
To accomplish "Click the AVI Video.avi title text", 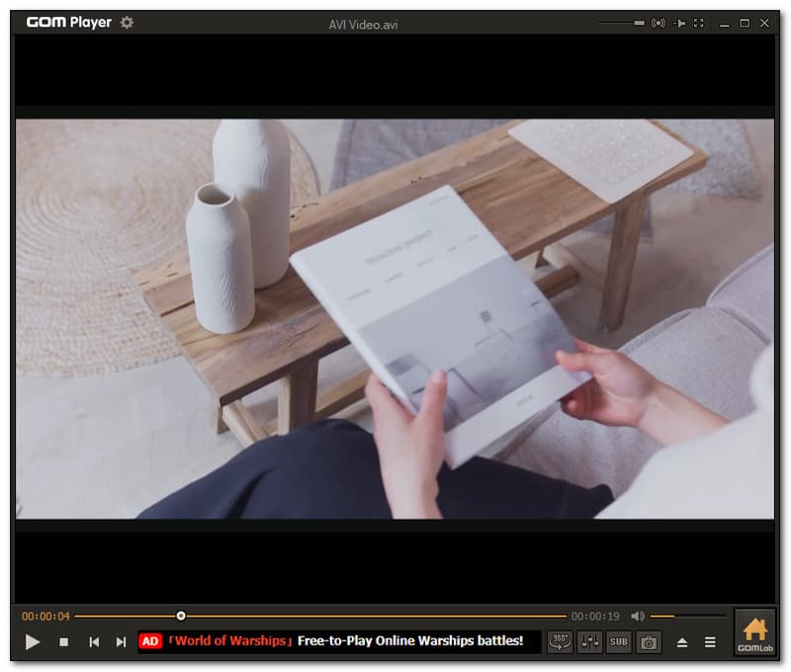I will (363, 25).
